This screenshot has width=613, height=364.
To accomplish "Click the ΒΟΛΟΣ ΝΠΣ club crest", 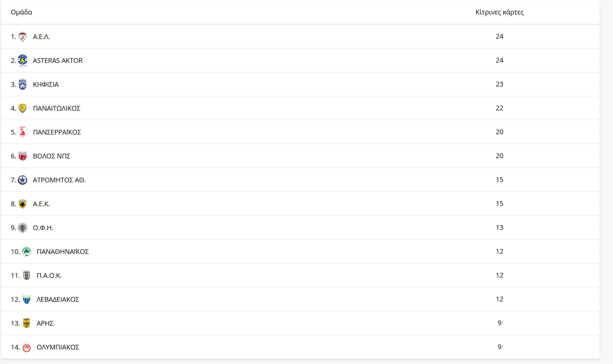I will [x=23, y=156].
